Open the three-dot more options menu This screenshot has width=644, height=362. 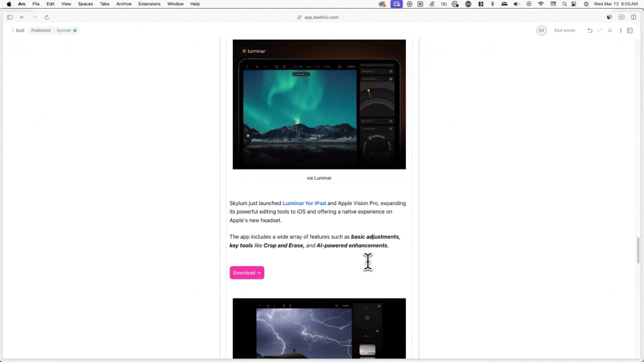pos(621,31)
